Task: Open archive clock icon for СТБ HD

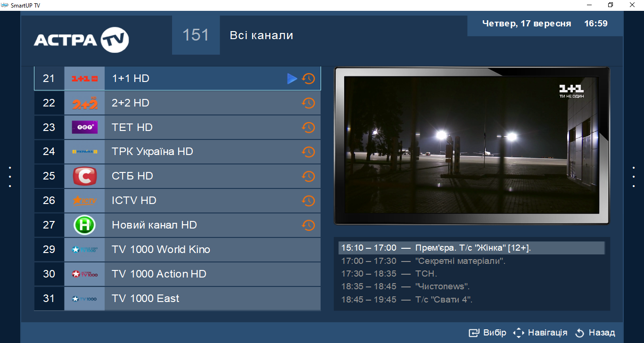Action: (308, 176)
